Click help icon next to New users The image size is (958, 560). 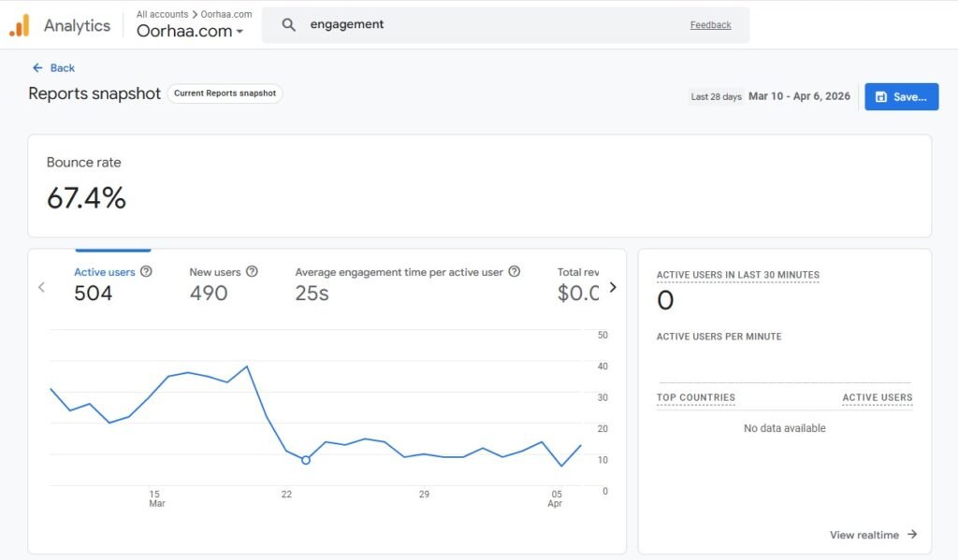pyautogui.click(x=252, y=272)
